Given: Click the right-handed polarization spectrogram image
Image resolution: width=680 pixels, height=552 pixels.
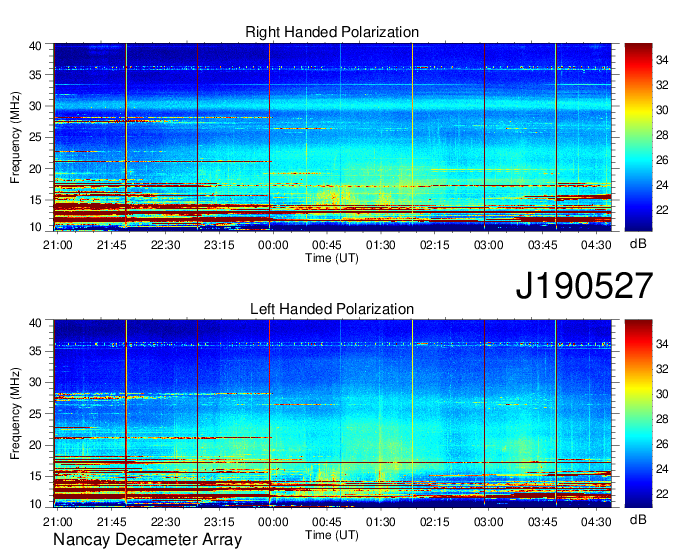Looking at the screenshot, I should coord(332,137).
